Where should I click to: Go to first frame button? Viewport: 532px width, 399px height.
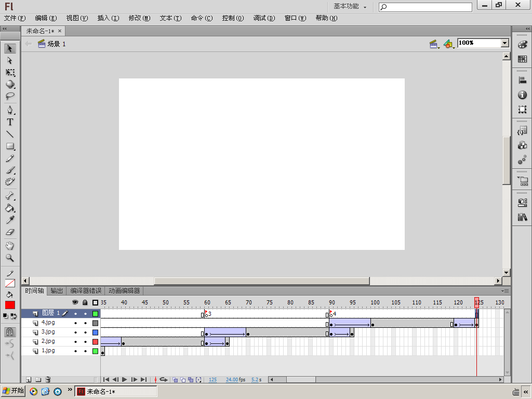[x=106, y=380]
